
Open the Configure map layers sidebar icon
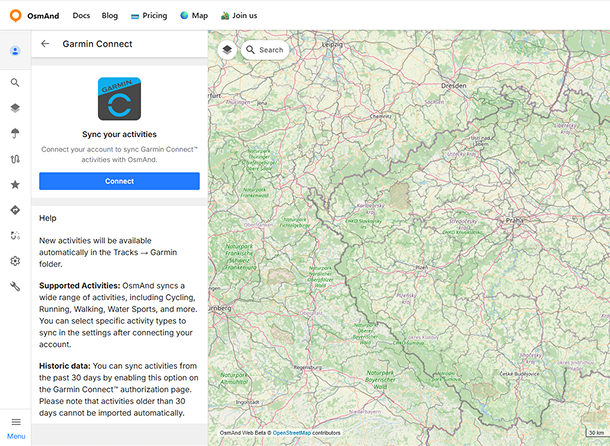click(x=15, y=108)
